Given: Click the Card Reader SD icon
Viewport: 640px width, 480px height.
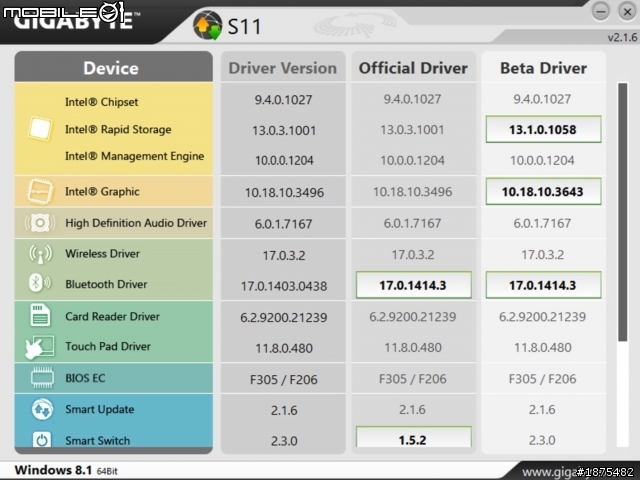Looking at the screenshot, I should 40,315.
